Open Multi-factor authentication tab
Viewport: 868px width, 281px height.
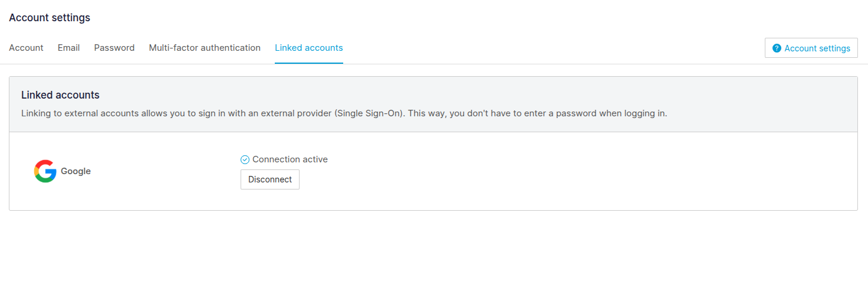pyautogui.click(x=205, y=48)
